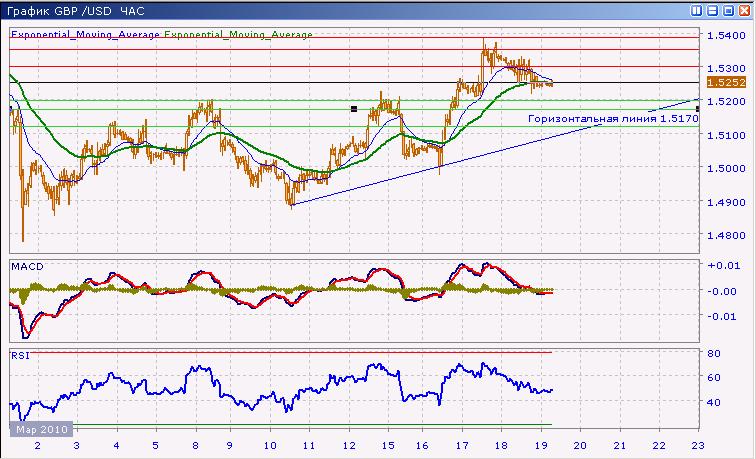Click the chart title 'График GBP /USD ЧАС'
756x459 pixels.
[x=75, y=10]
